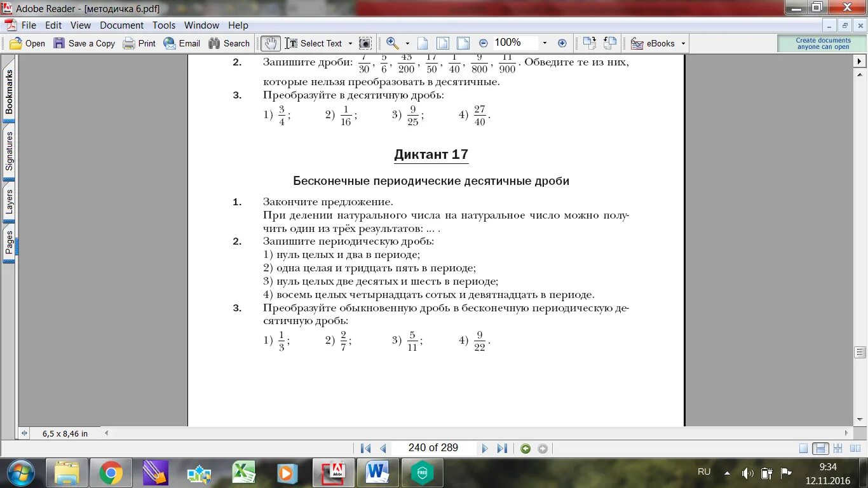Activate the Select Text tool
This screenshot has height=488, width=868.
[313, 43]
